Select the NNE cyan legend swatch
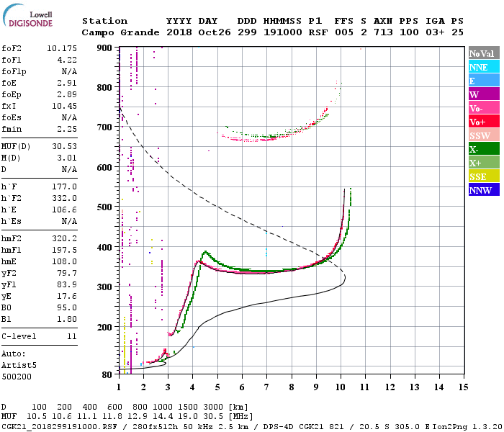Viewport: 504px width, 432px height. click(x=484, y=67)
